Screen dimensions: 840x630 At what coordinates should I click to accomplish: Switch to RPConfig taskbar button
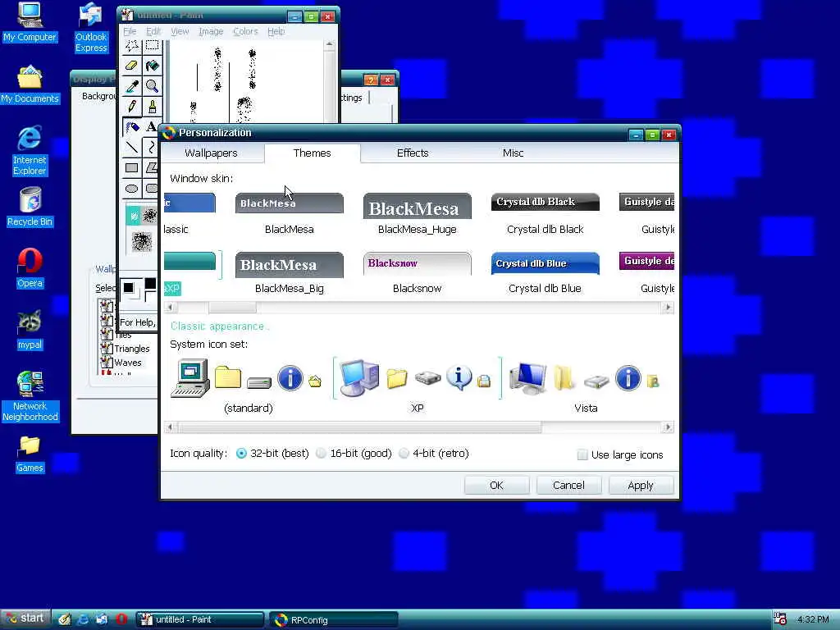(333, 620)
